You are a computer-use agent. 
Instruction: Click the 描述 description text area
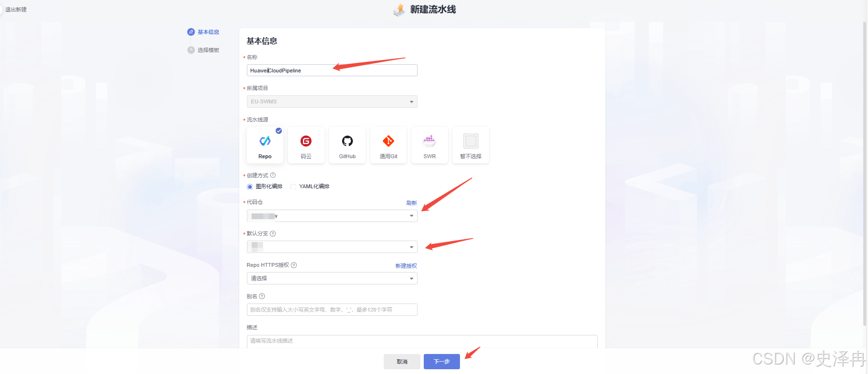pos(422,341)
